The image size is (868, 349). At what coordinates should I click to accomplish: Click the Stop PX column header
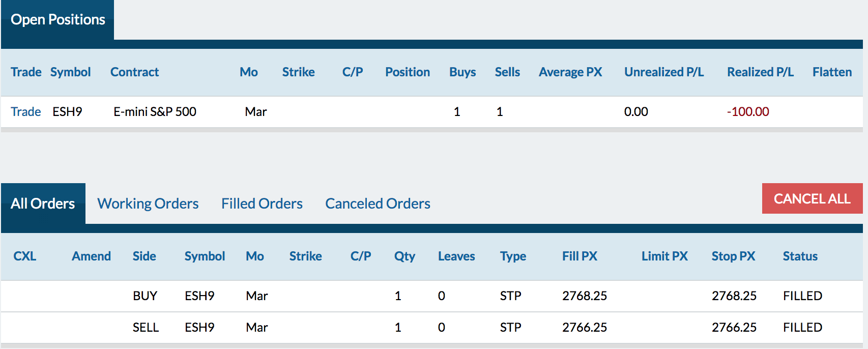(733, 256)
